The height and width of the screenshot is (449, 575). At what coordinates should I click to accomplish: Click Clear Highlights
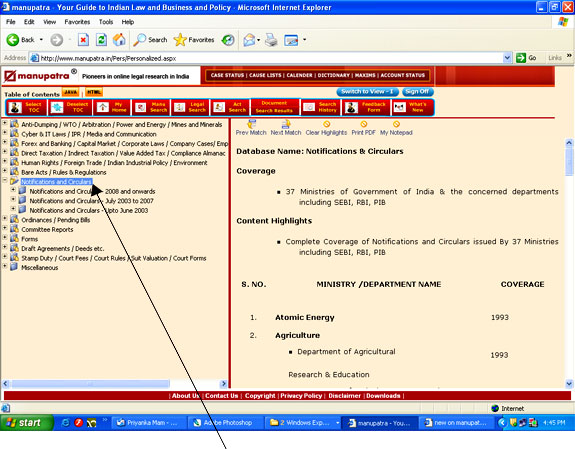pos(326,128)
